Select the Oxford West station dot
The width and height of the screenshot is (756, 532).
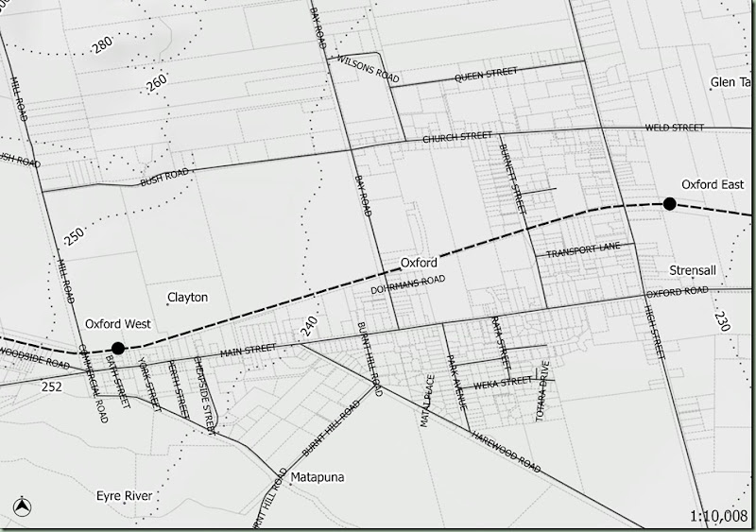coord(118,348)
